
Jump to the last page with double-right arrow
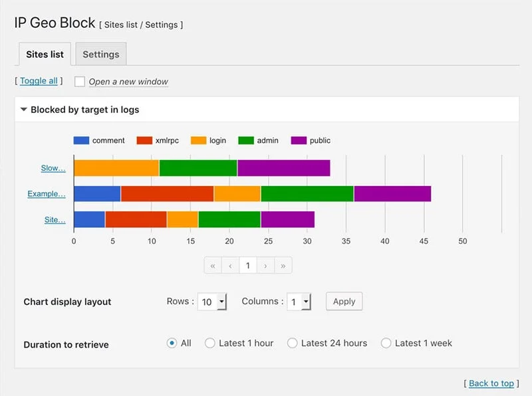pyautogui.click(x=283, y=265)
